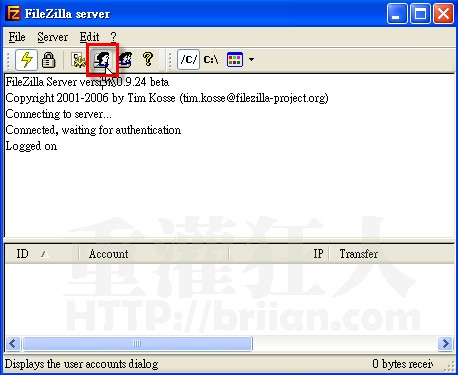Open the Server menu
This screenshot has height=375, width=458.
coord(53,37)
